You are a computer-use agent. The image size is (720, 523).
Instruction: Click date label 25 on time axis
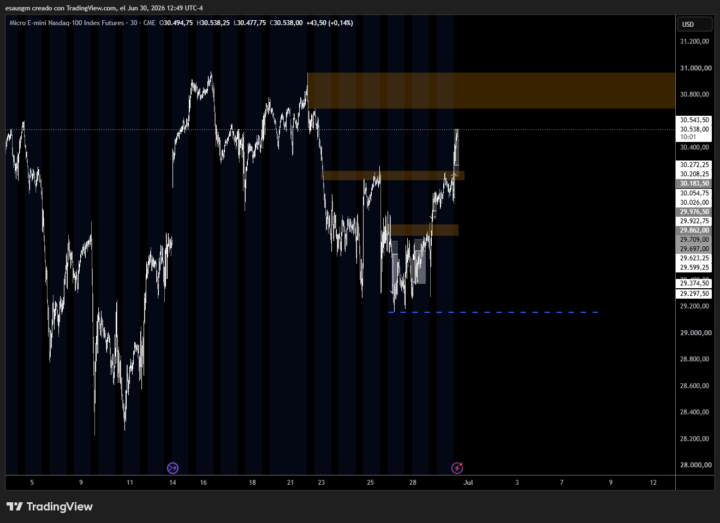(x=370, y=483)
